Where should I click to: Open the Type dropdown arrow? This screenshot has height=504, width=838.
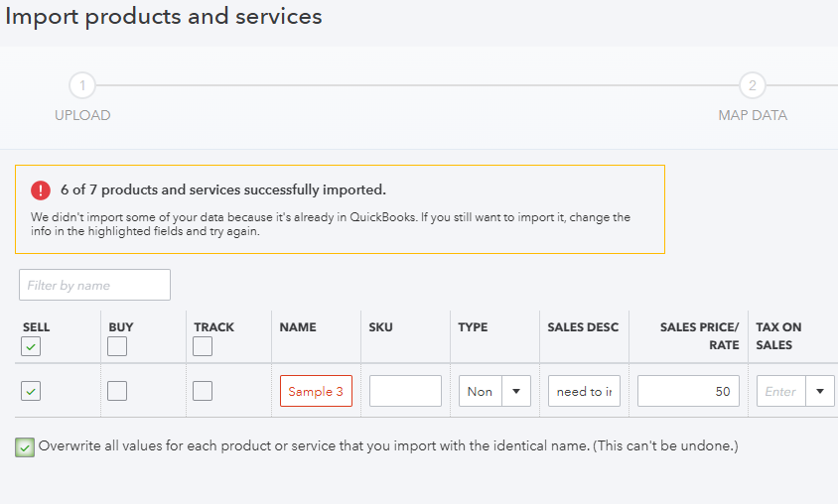pyautogui.click(x=515, y=391)
